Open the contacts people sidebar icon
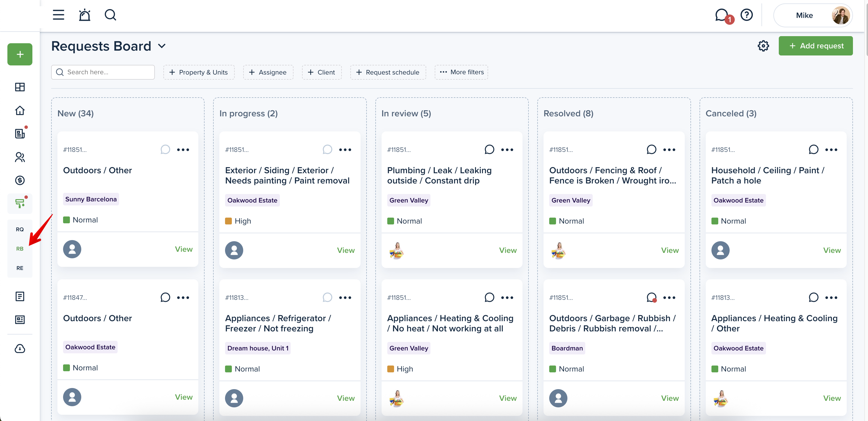The height and width of the screenshot is (421, 868). (x=20, y=157)
